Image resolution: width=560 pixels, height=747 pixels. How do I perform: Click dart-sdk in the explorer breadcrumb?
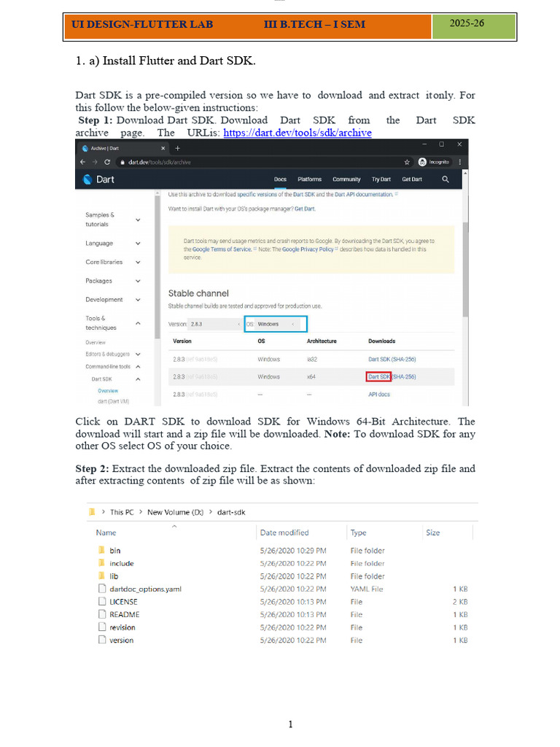pyautogui.click(x=231, y=512)
